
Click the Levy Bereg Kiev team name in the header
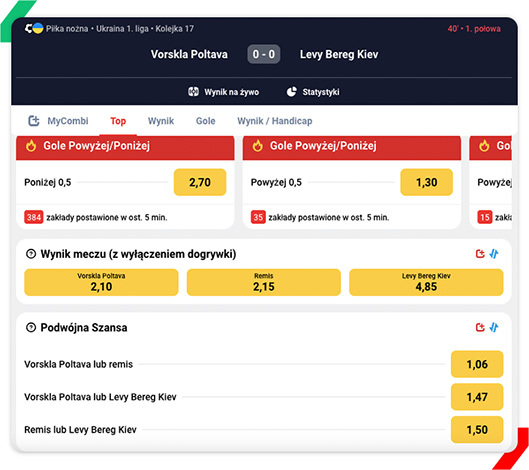tap(339, 54)
